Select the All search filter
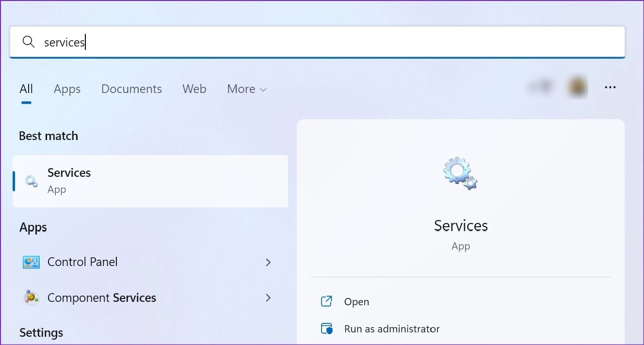The height and width of the screenshot is (345, 644). pos(26,89)
